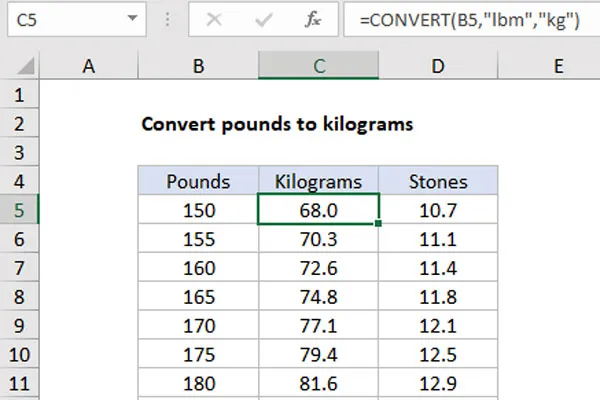Click the Insert Function fx icon

313,19
